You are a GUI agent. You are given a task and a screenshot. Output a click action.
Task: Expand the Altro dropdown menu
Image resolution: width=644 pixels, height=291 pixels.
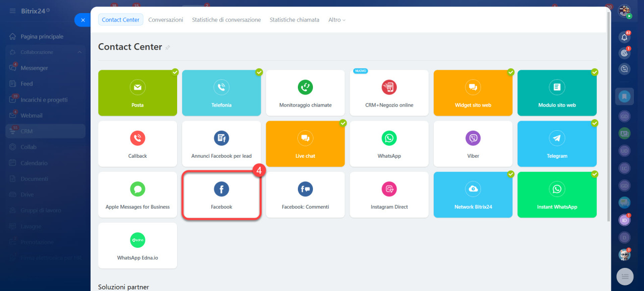(x=337, y=20)
